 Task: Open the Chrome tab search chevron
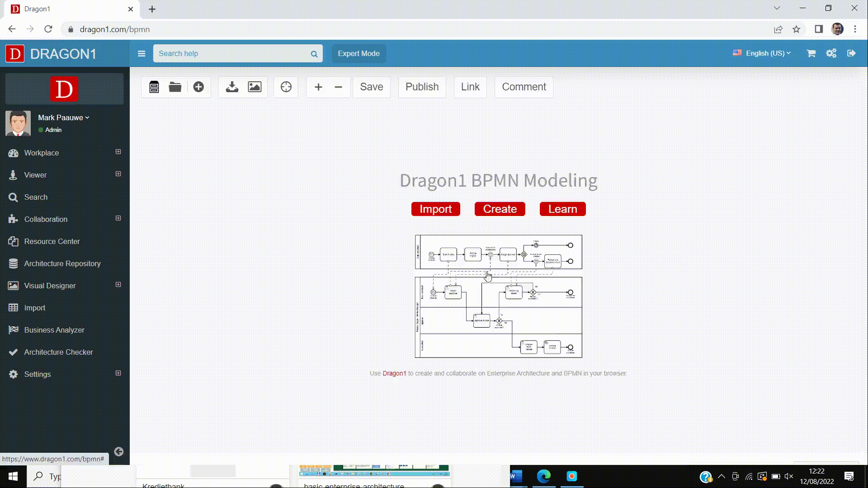tap(777, 8)
